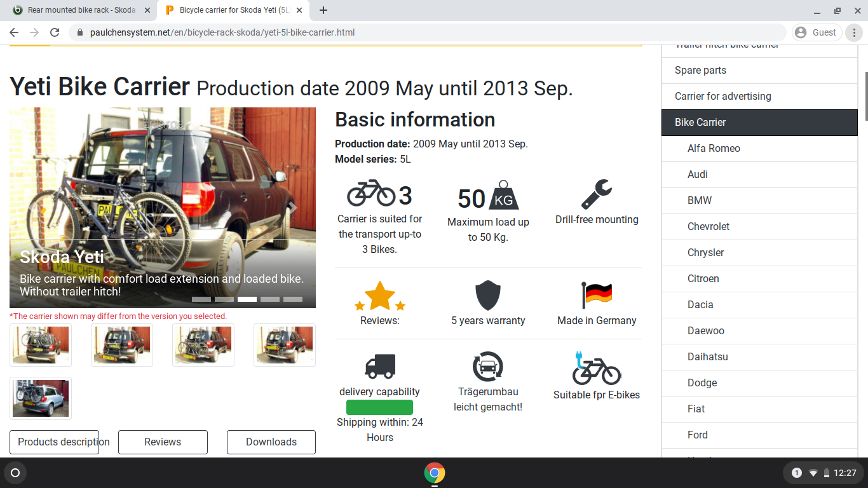Click the E-bike plug icon

597,368
